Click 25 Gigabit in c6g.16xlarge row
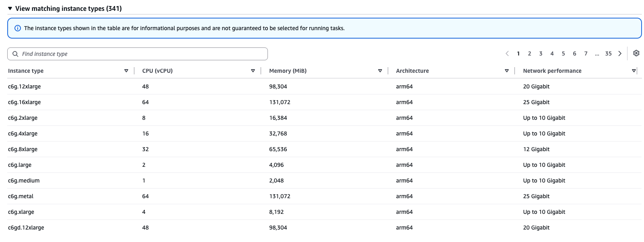The width and height of the screenshot is (644, 242). coord(536,102)
